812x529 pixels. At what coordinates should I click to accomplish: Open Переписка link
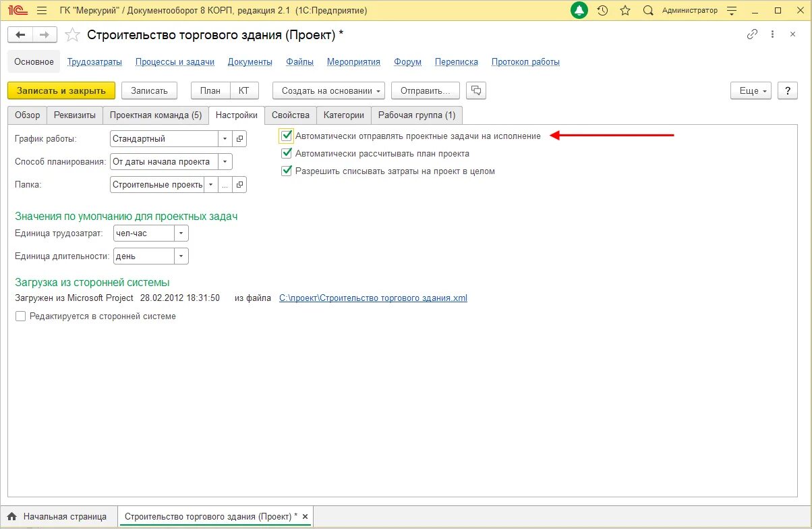click(x=457, y=61)
